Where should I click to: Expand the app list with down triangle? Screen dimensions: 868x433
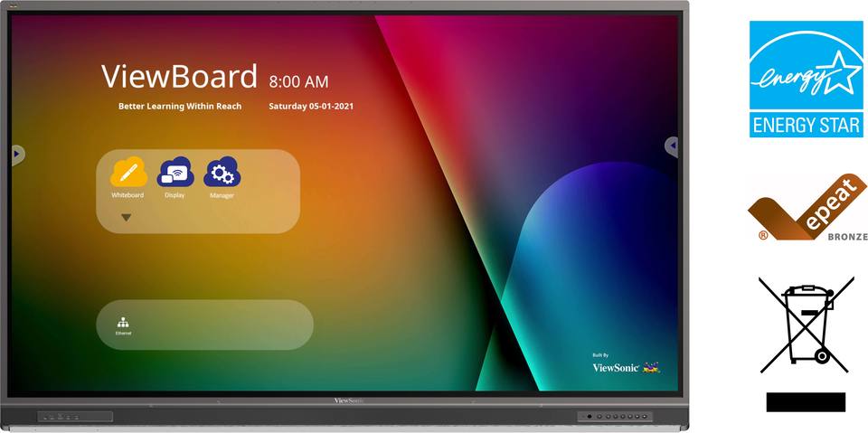pos(127,218)
